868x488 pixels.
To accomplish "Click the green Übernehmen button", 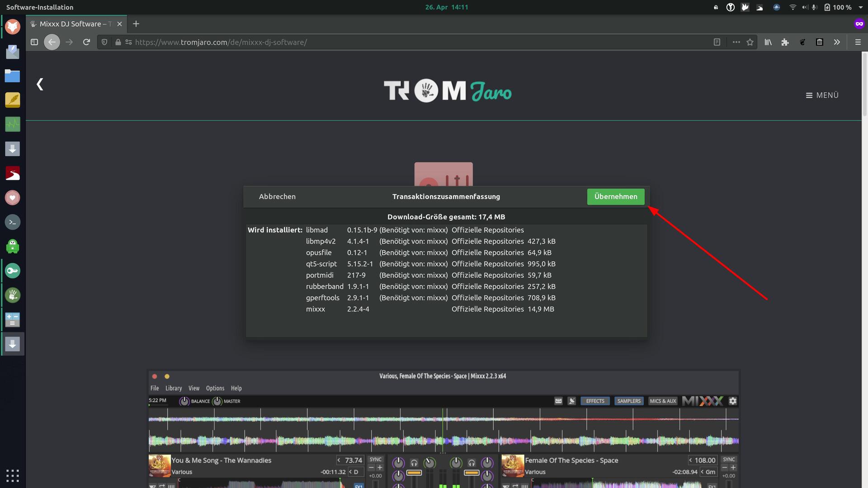I will point(615,197).
